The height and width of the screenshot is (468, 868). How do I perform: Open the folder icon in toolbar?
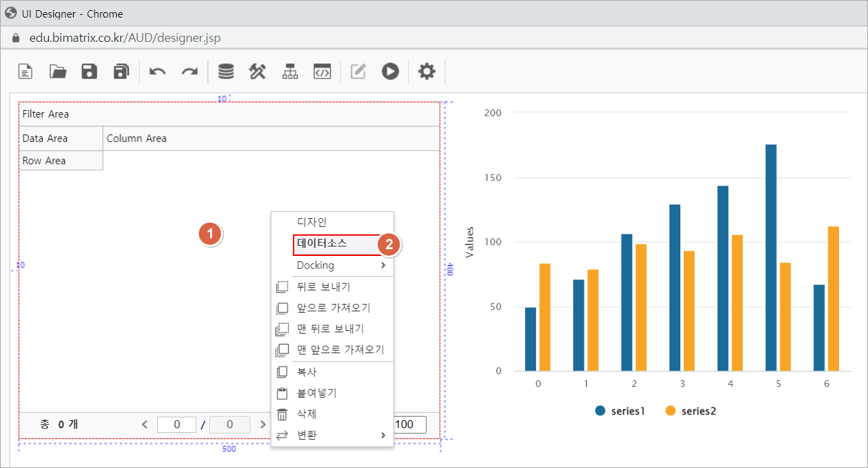pos(58,71)
